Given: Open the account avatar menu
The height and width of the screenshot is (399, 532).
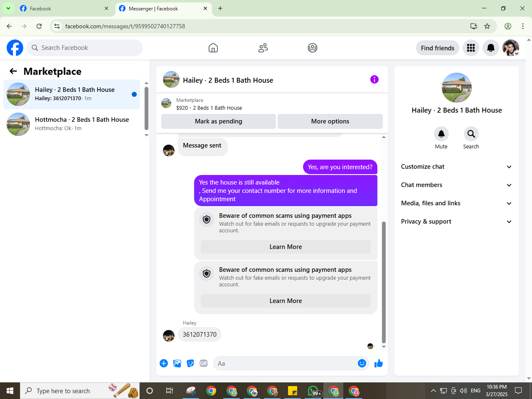Looking at the screenshot, I should tap(511, 48).
